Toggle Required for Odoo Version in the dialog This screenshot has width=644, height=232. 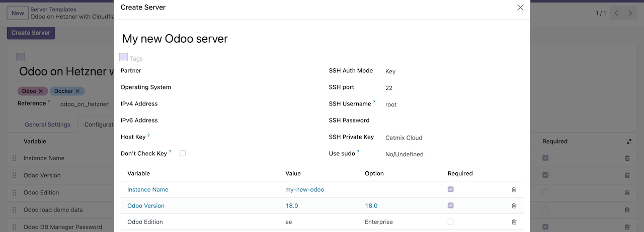(451, 205)
